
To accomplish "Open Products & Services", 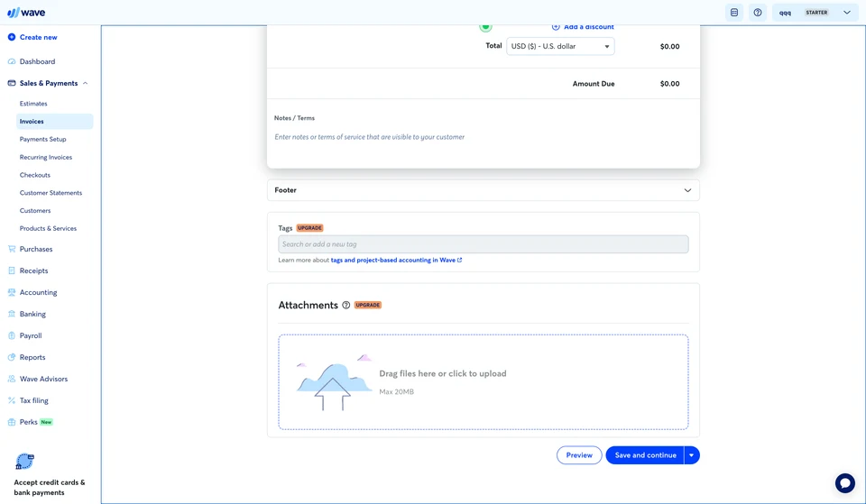I will (48, 228).
